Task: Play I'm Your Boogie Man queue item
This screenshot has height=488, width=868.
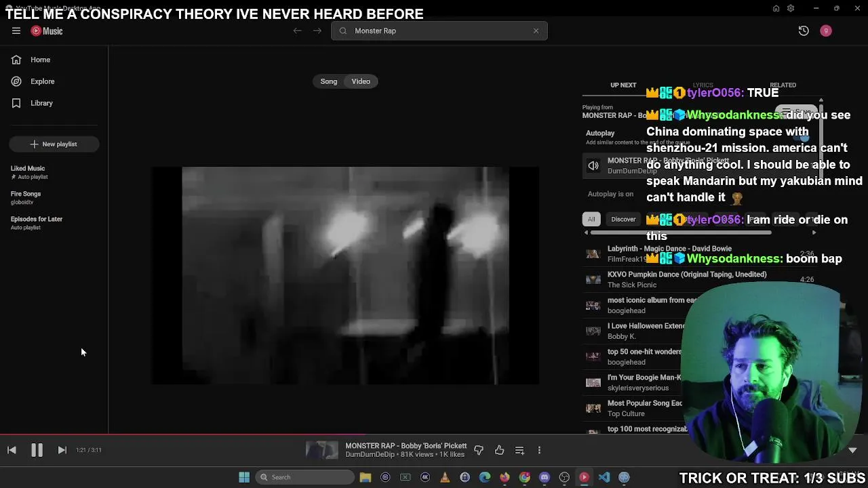Action: click(x=701, y=382)
